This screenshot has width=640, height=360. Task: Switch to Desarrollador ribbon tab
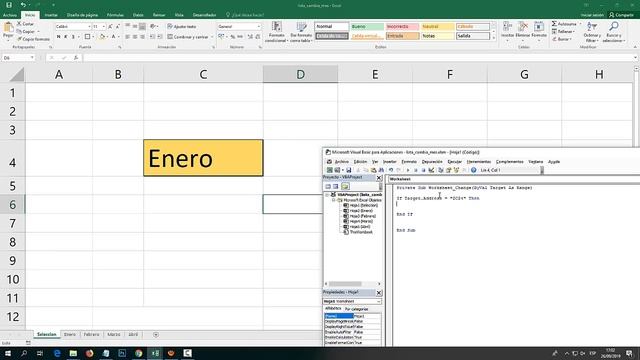[204, 15]
